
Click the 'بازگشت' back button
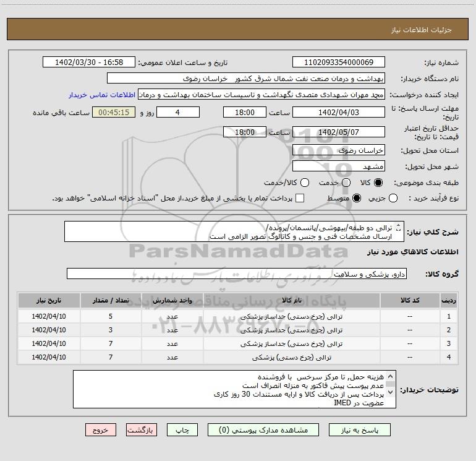point(142,430)
